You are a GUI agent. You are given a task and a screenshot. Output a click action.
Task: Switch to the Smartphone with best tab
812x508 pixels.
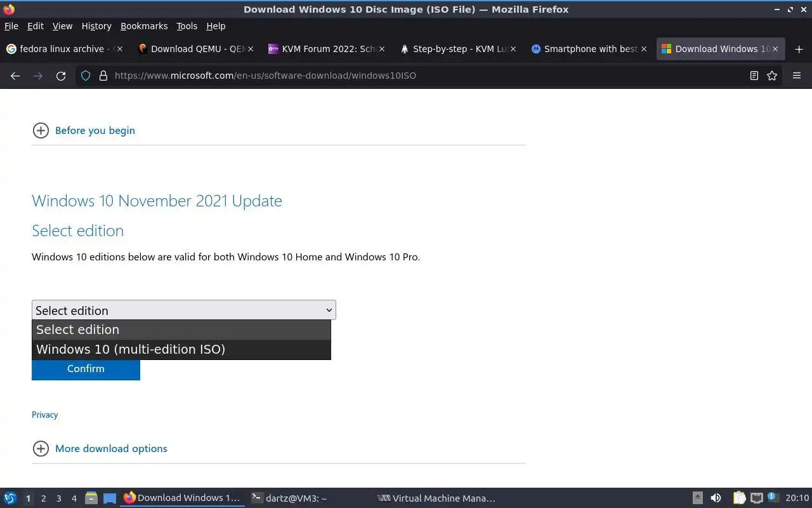click(x=588, y=49)
